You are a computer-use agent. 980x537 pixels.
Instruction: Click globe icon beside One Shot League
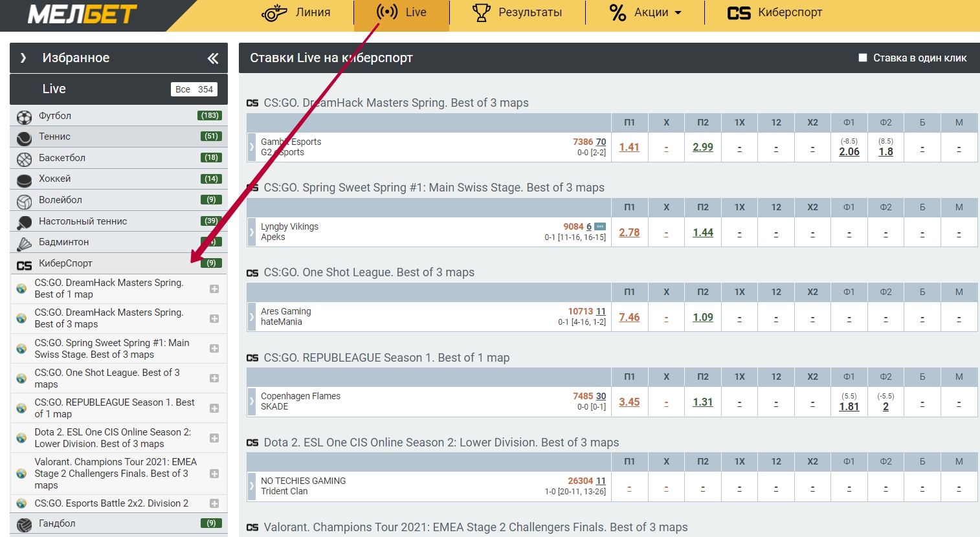(x=21, y=378)
